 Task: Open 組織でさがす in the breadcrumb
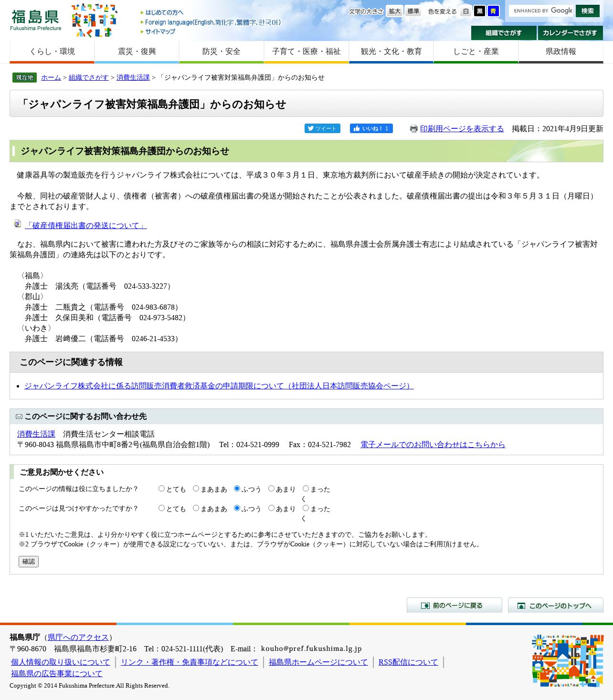pos(89,77)
